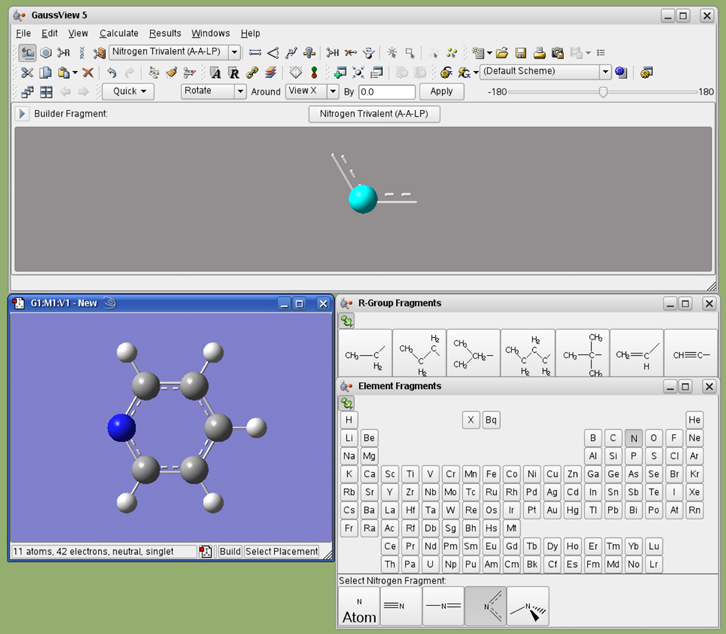Viewport: 726px width, 634px height.
Task: Click the Undo arrow icon
Action: tap(111, 73)
